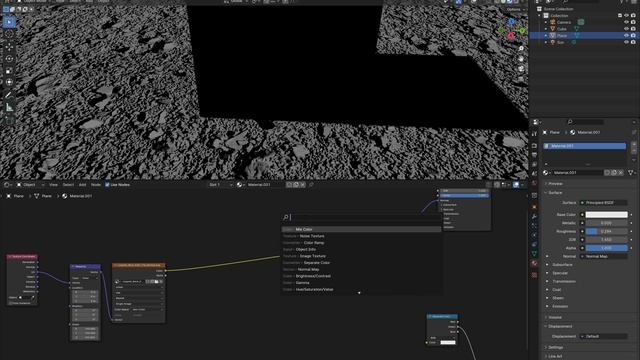Select the Scale tool in viewport toolbar

[9, 70]
